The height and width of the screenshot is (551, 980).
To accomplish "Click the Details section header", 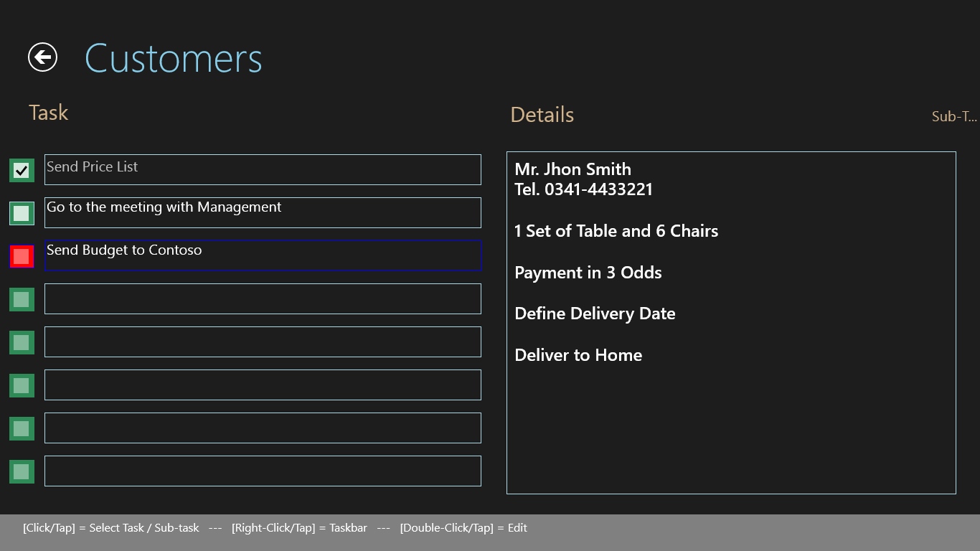I will tap(542, 115).
